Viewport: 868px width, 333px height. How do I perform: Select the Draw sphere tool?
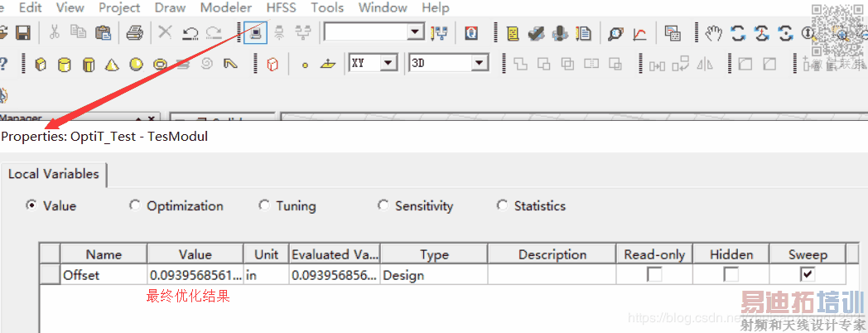136,65
